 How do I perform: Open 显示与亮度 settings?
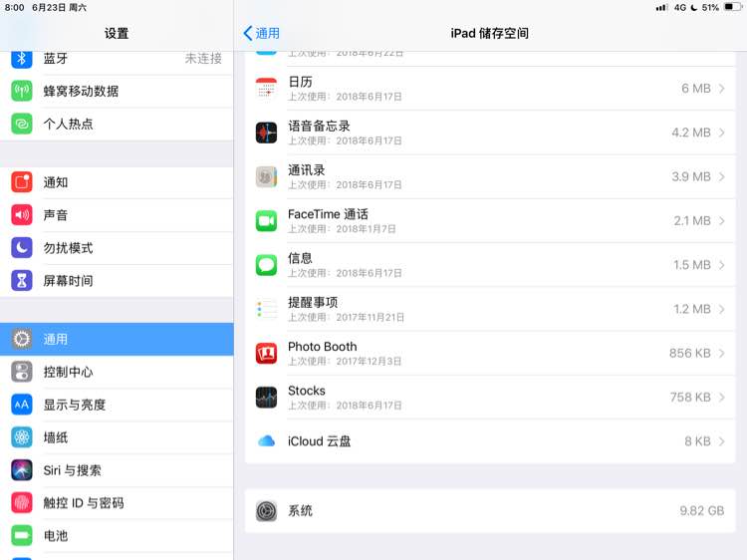tap(117, 405)
